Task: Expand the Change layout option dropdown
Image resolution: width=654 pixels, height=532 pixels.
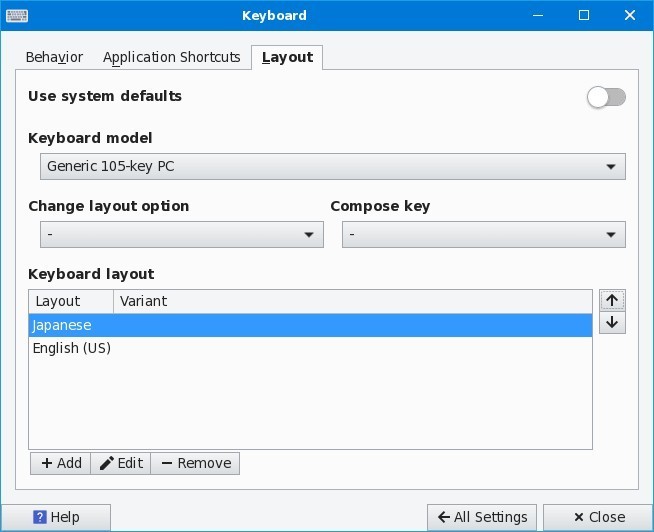Action: point(181,235)
